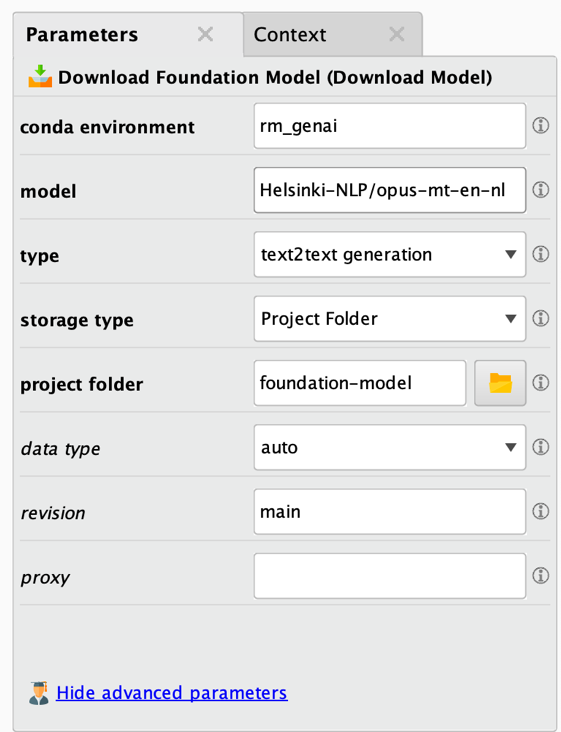Click the revision input containing main
561x732 pixels.
pyautogui.click(x=390, y=512)
